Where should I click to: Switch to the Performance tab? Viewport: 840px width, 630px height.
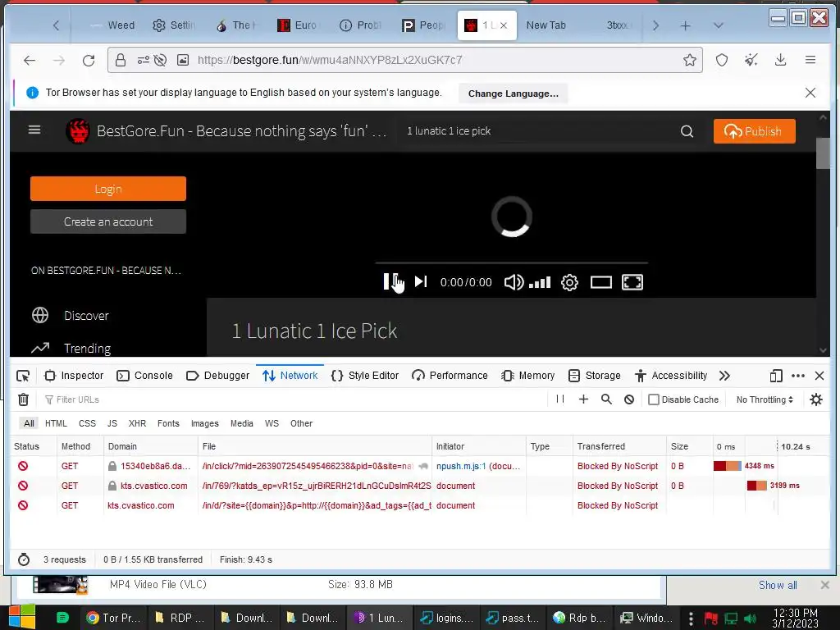click(450, 376)
